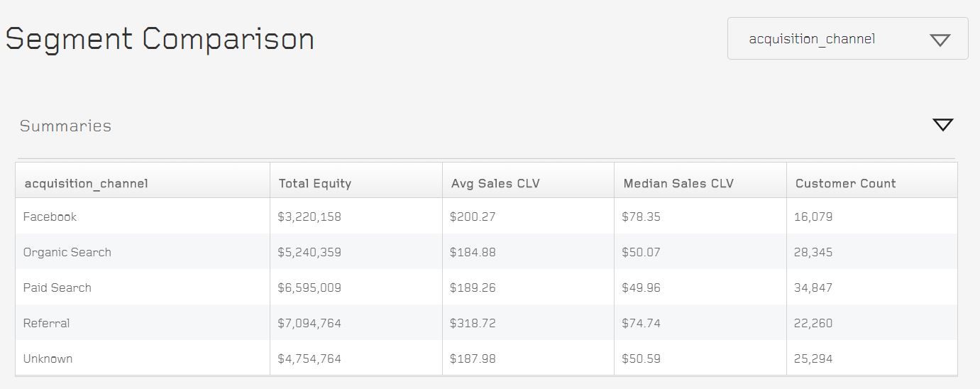Sort by Avg Sales CLV column header

[x=495, y=183]
